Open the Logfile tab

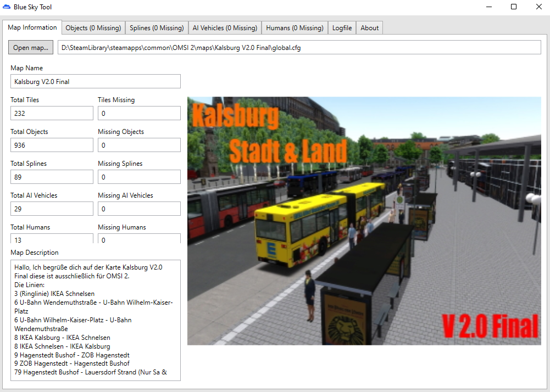[342, 28]
